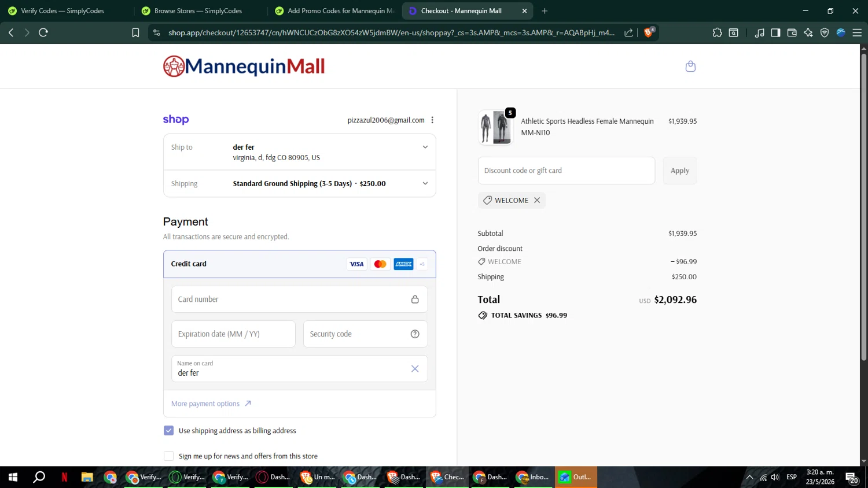Close the Checkout - Mannequin Mall tab
This screenshot has height=488, width=868.
tap(524, 11)
